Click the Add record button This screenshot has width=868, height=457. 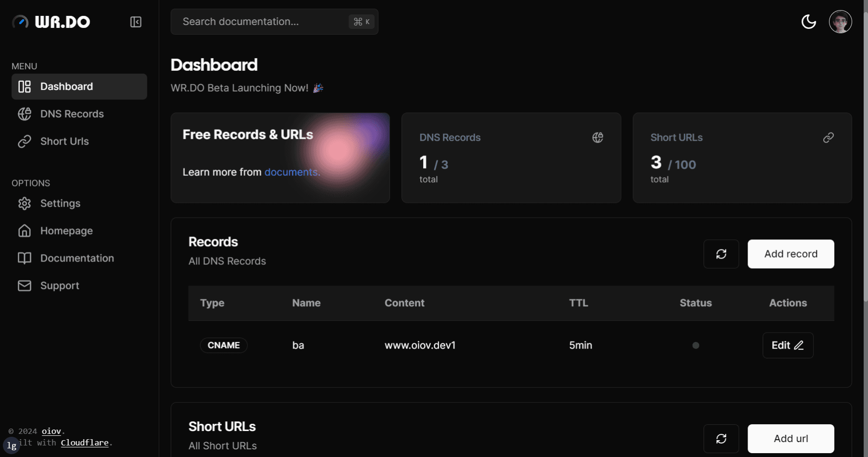(x=790, y=254)
